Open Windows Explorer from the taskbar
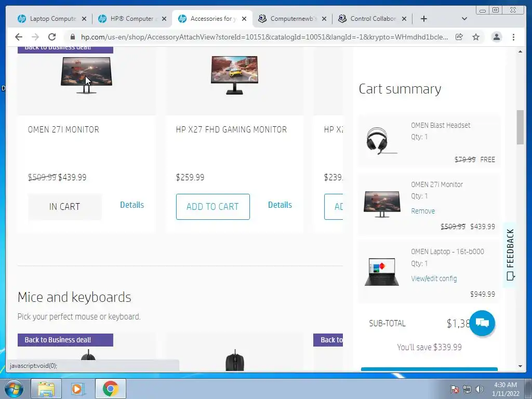532x399 pixels. click(x=46, y=389)
